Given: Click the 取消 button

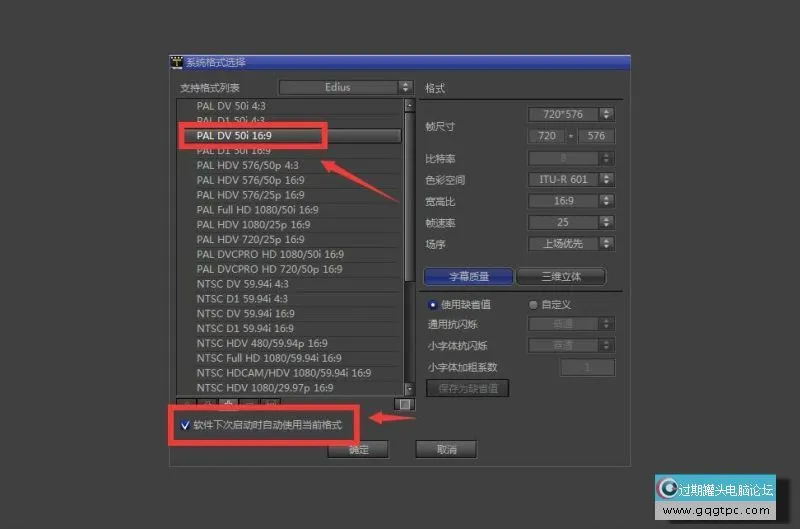Looking at the screenshot, I should [x=446, y=449].
